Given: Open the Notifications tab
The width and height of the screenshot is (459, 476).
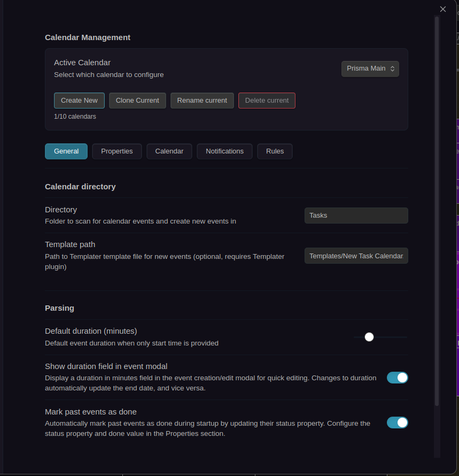Looking at the screenshot, I should point(224,151).
